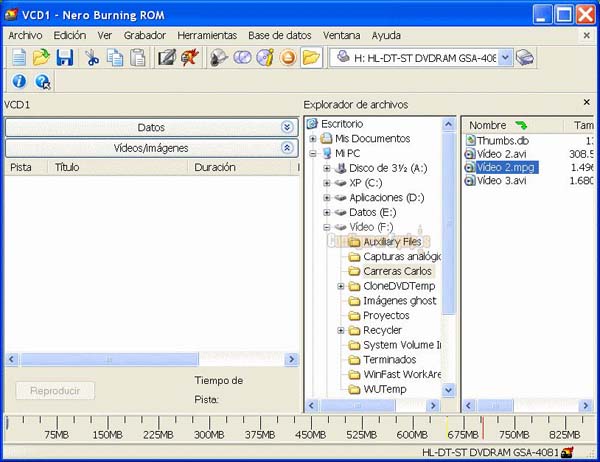The height and width of the screenshot is (462, 600).
Task: Expand the Datos (E:) drive node
Action: click(326, 212)
